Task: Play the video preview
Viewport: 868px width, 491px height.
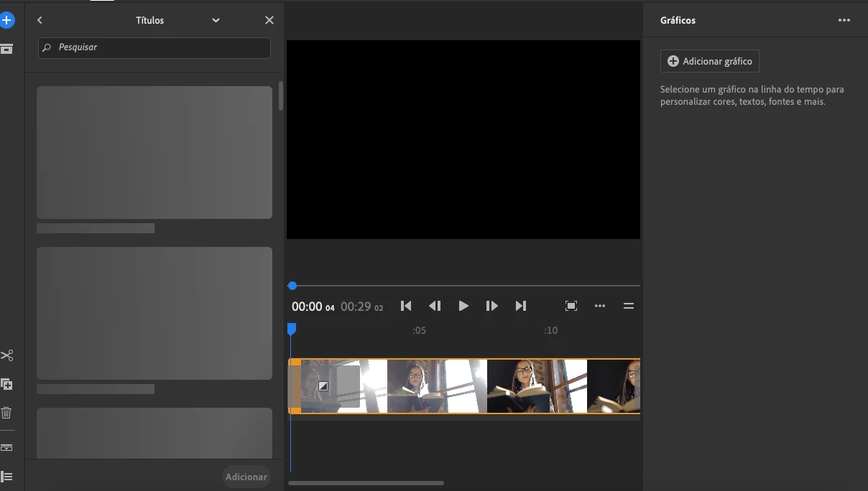Action: (463, 306)
